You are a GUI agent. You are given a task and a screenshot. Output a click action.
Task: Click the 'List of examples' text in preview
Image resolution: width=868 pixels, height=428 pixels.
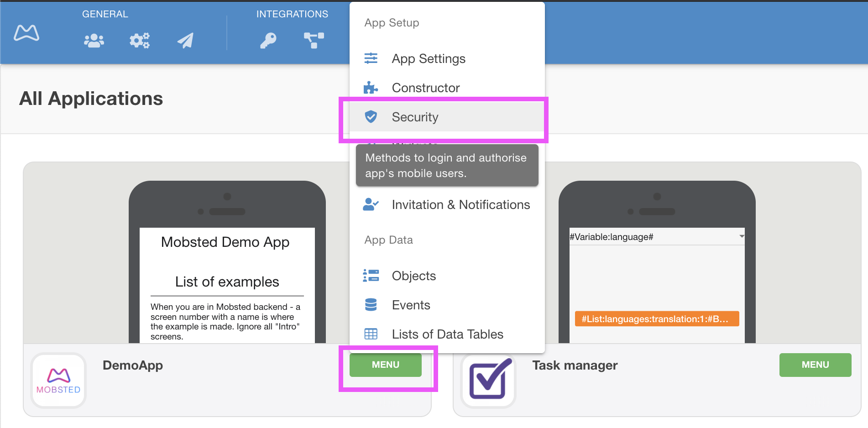(x=227, y=282)
